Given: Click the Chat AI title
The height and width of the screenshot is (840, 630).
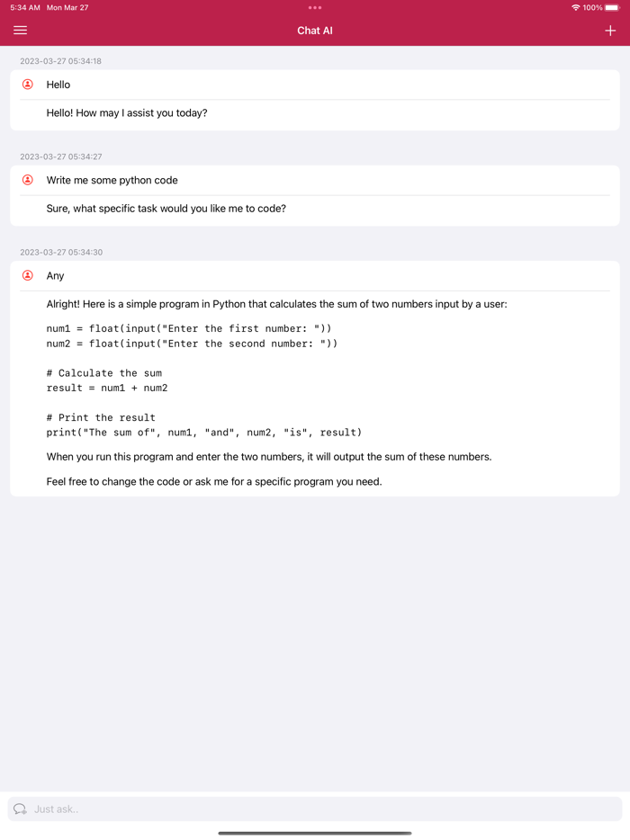Looking at the screenshot, I should [314, 30].
